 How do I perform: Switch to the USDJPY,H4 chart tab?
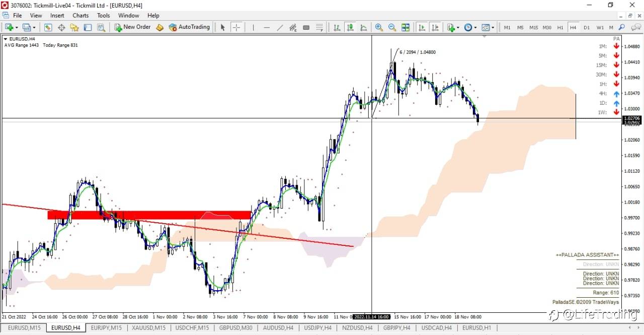pos(317,328)
